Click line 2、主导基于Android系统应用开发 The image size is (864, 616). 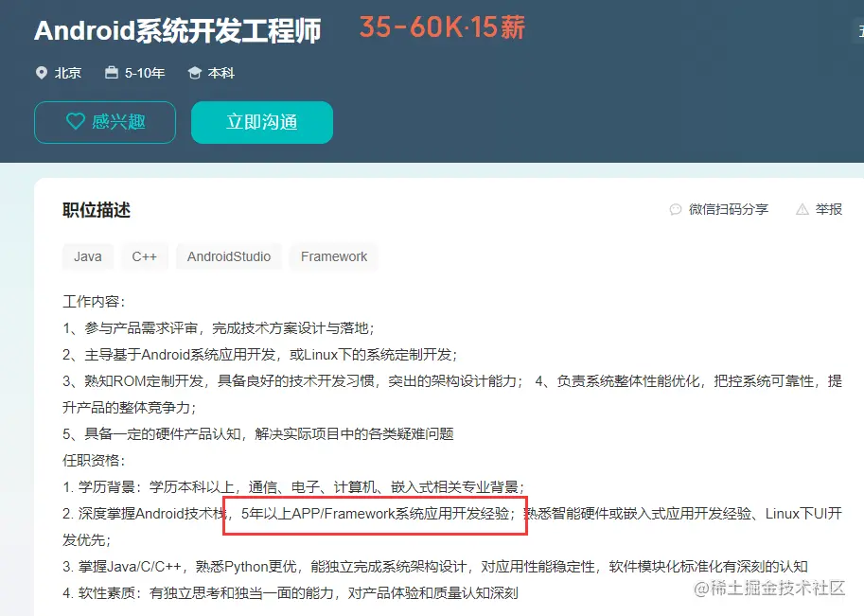(x=259, y=354)
